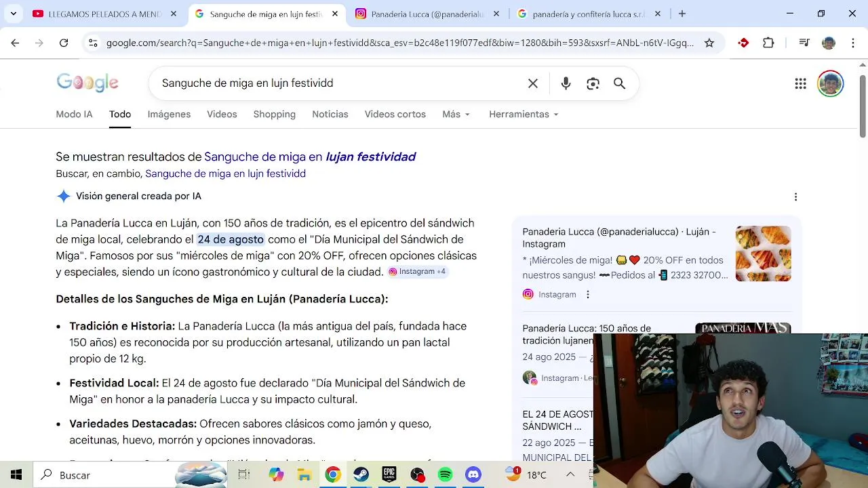Go back to the previous page
The width and height of the screenshot is (868, 488).
click(15, 43)
